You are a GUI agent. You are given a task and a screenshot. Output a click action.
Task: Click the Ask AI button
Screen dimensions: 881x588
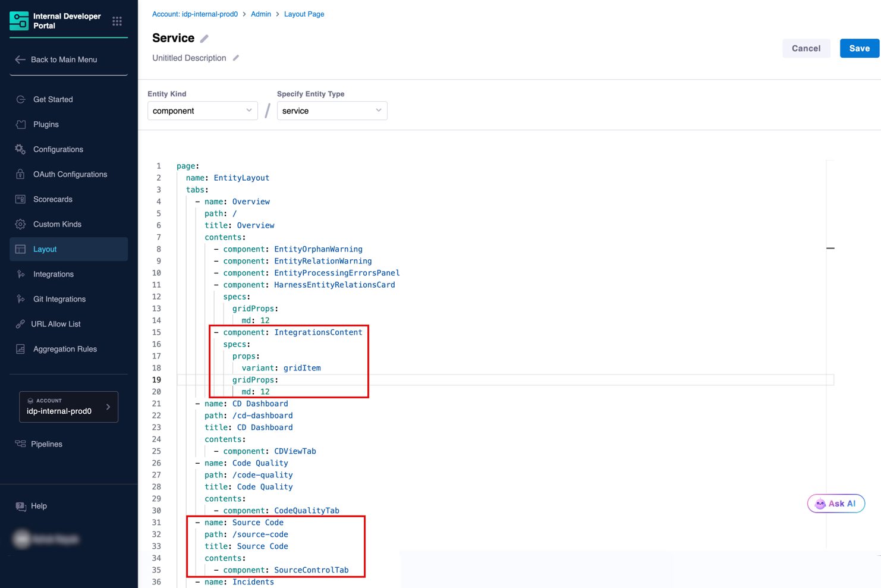836,504
